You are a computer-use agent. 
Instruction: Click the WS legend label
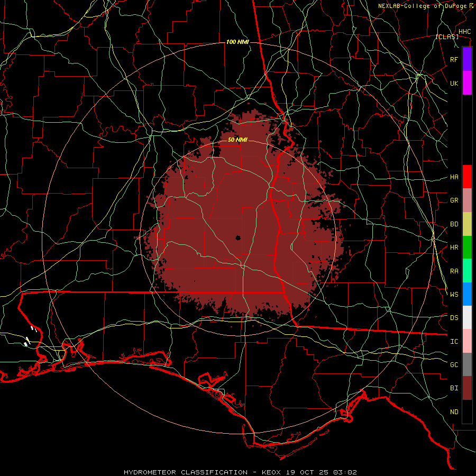tap(454, 295)
